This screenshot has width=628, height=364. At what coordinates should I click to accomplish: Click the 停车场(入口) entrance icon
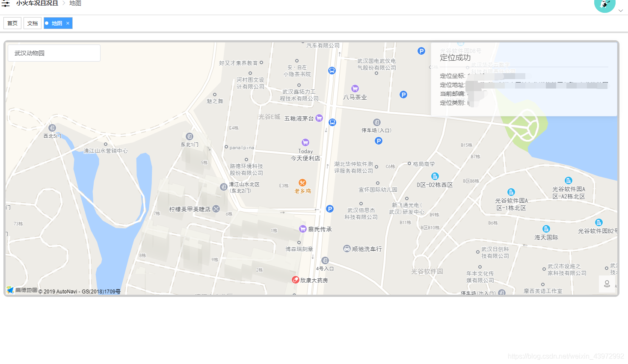click(x=377, y=122)
